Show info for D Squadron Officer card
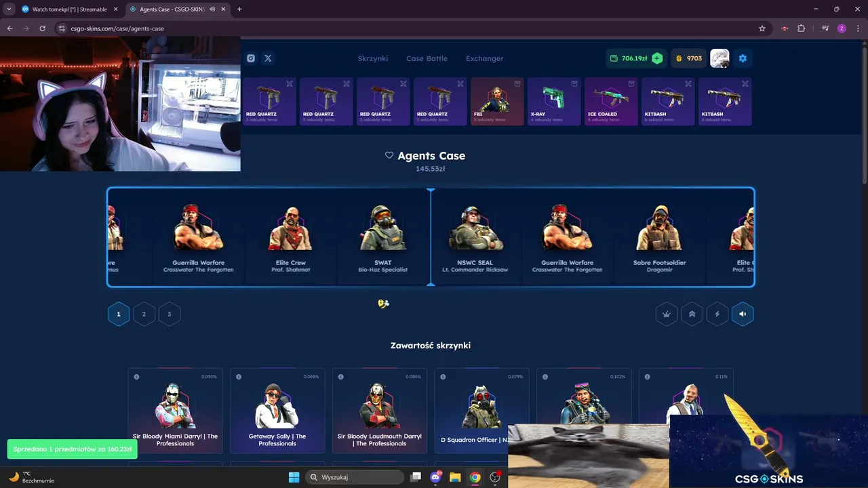The height and width of the screenshot is (488, 868). click(x=443, y=377)
